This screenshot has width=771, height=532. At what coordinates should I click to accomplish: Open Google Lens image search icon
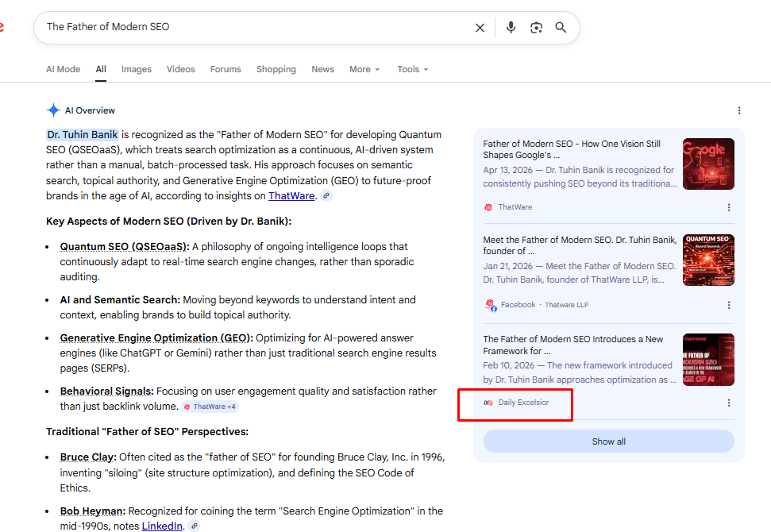(536, 28)
